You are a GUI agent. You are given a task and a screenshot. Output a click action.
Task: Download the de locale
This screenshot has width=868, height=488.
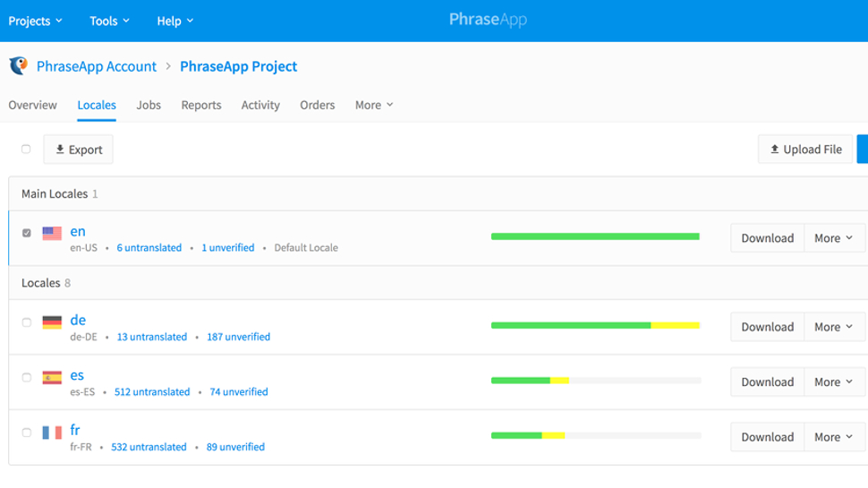click(x=767, y=327)
